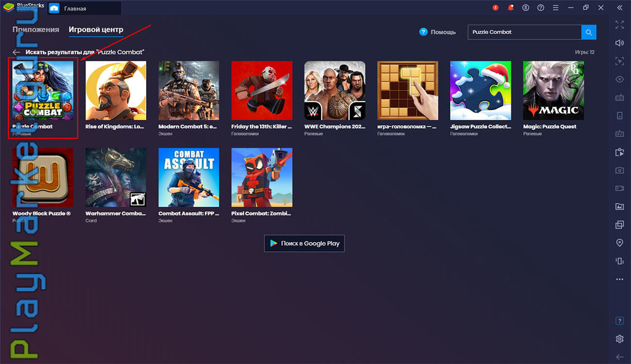Viewport: 631px width, 364px height.
Task: Open media folder icon in sidebar
Action: [620, 206]
